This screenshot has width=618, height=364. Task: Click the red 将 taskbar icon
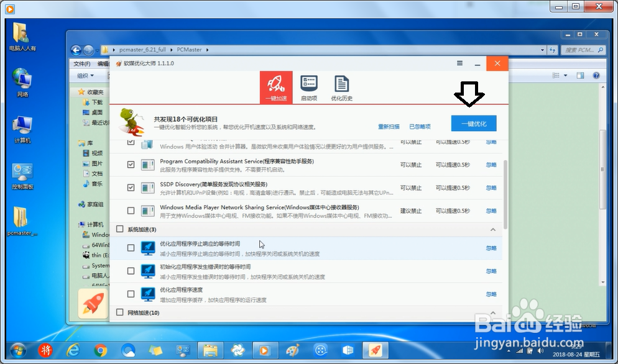pos(45,350)
